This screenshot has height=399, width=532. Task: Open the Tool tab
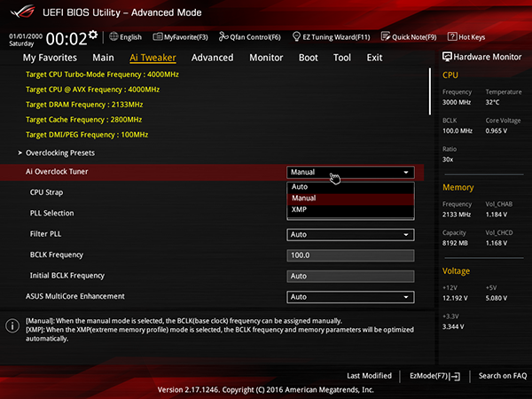(342, 58)
